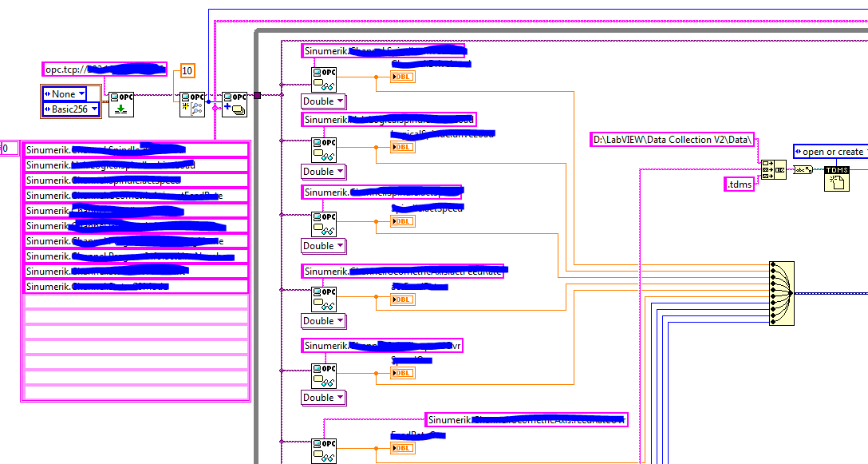Click the loop's Sinumerik string ending in 'vr'
Screen dimensions: 868x464
click(x=382, y=346)
